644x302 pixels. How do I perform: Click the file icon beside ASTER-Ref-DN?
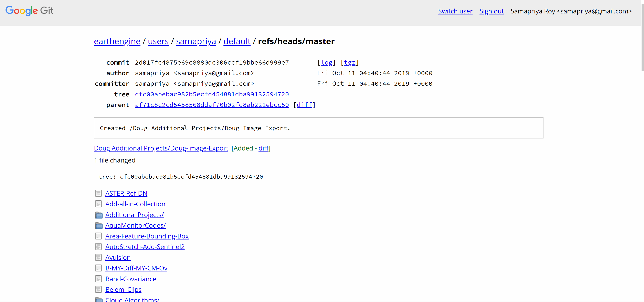click(98, 193)
